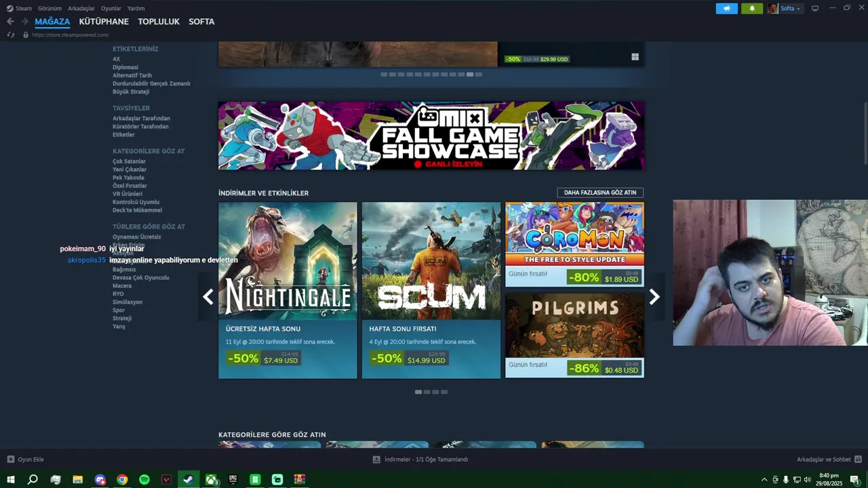The image size is (868, 488).
Task: Browse the Yarış genre
Action: point(119,327)
